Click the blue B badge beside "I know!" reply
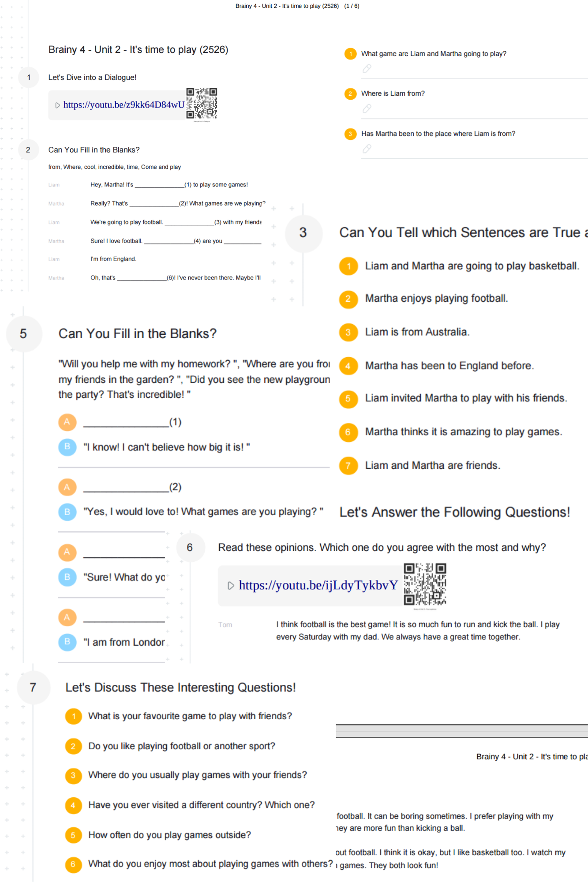The height and width of the screenshot is (882, 588). pyautogui.click(x=67, y=447)
